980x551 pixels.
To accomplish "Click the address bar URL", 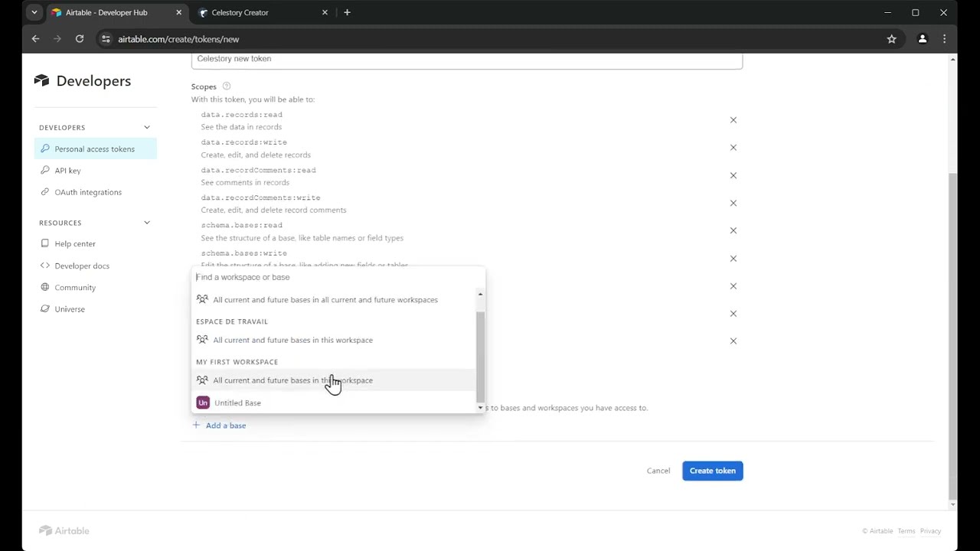I will click(178, 39).
